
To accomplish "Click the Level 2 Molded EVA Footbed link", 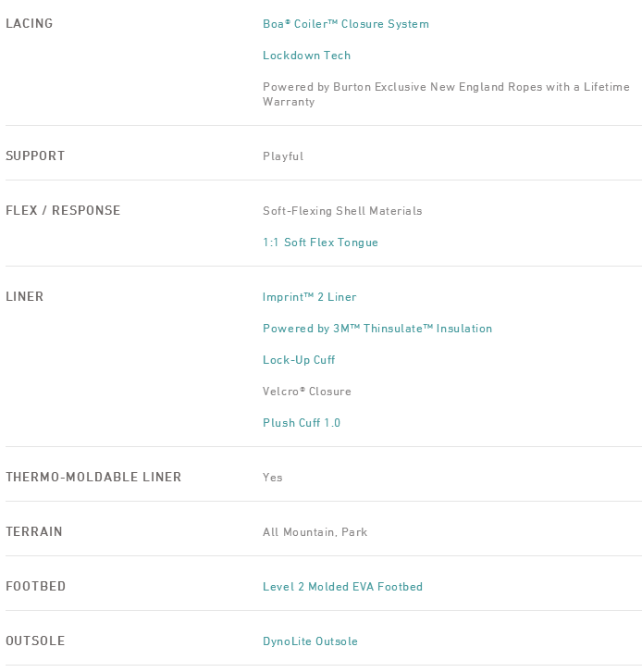I will click(342, 587).
